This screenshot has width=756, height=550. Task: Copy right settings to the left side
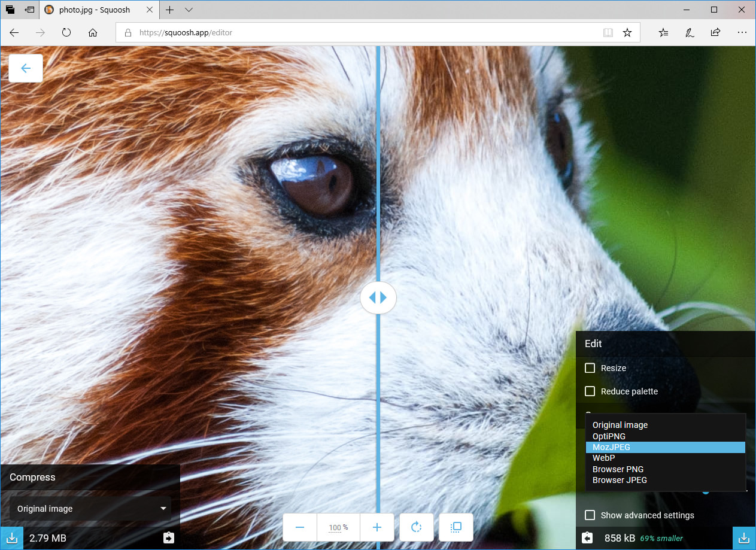tap(587, 538)
